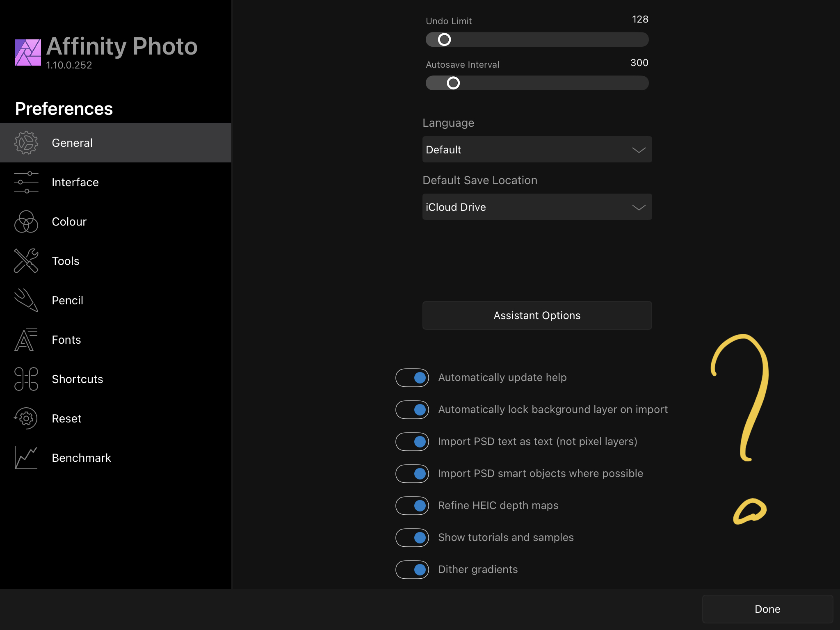Screen dimensions: 840x630
Task: Disable automatically lock background layer on import
Action: [412, 410]
